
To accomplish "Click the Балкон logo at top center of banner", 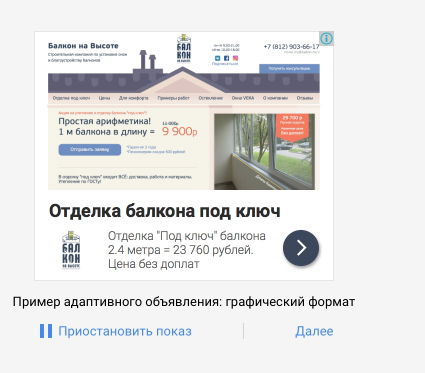I will tap(184, 49).
